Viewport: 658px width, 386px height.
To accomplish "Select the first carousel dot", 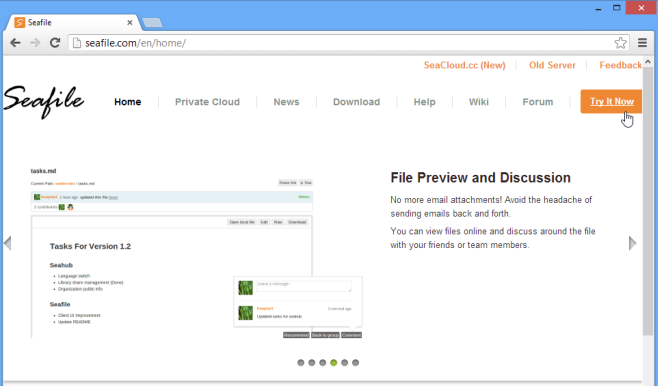I will tap(300, 363).
